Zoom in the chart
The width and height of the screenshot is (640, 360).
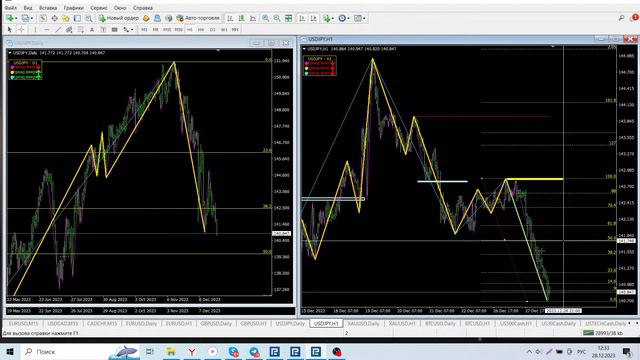[265, 18]
